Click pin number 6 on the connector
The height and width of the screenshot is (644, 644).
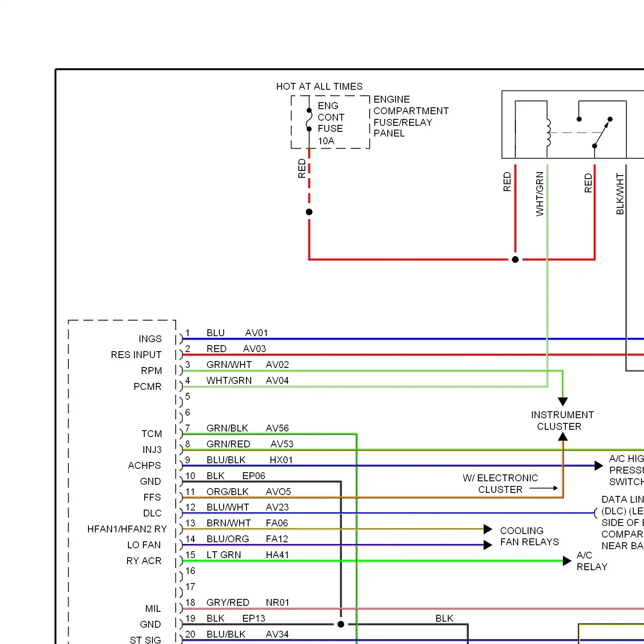coord(188,412)
